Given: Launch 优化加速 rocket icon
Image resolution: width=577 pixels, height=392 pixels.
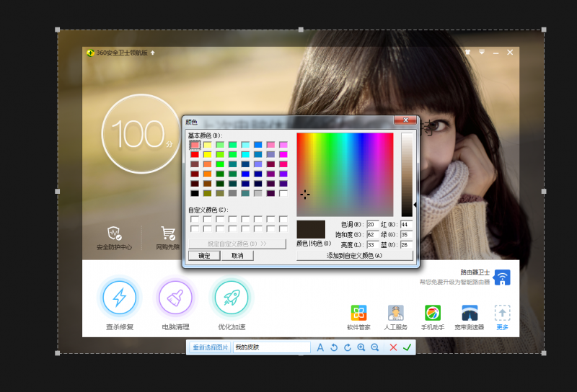Looking at the screenshot, I should 231,296.
